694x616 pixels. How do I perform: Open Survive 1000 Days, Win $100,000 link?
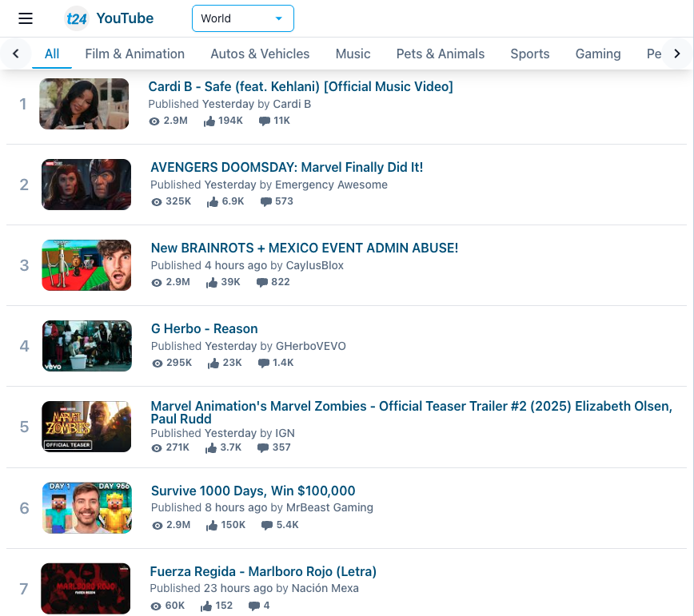click(x=253, y=491)
